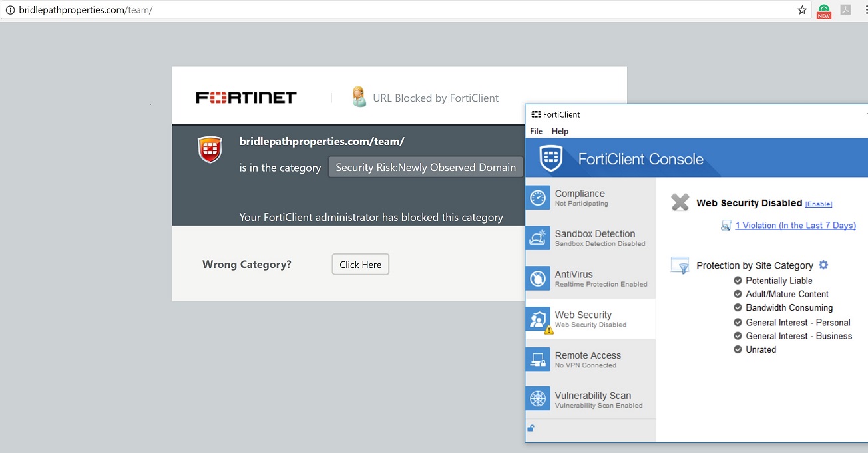868x453 pixels.
Task: Toggle the Unrated category check
Action: point(738,349)
